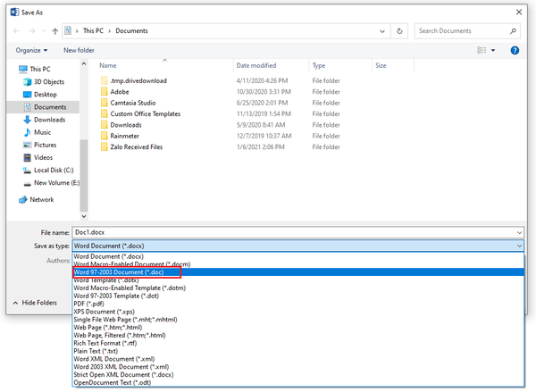The width and height of the screenshot is (536, 392).
Task: Refresh the Documents folder view
Action: [400, 31]
